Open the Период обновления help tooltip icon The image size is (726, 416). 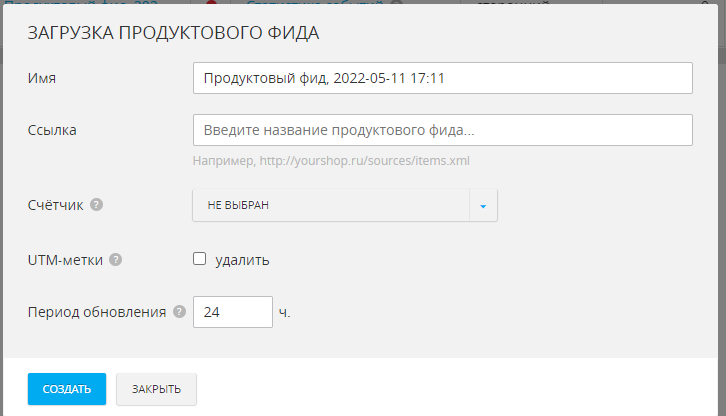179,311
